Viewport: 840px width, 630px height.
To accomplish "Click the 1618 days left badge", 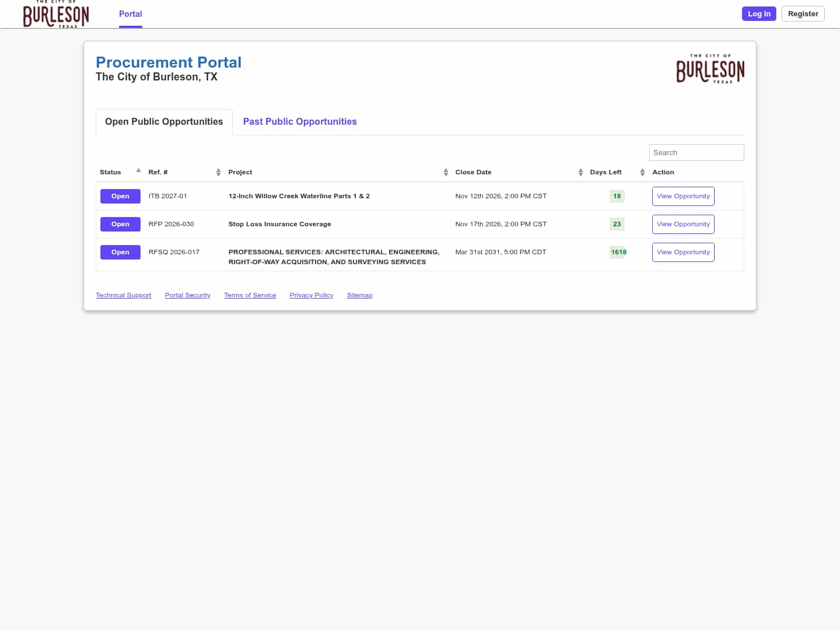I will (x=618, y=252).
